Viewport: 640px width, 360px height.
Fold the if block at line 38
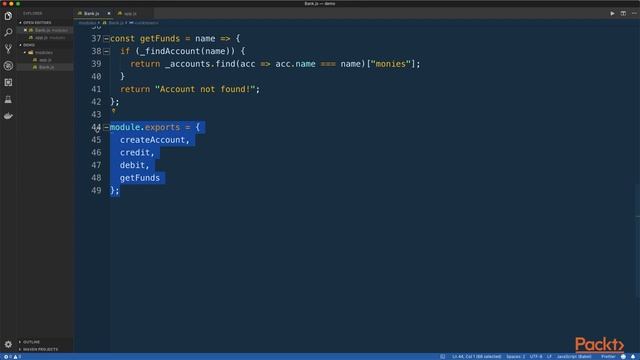106,51
